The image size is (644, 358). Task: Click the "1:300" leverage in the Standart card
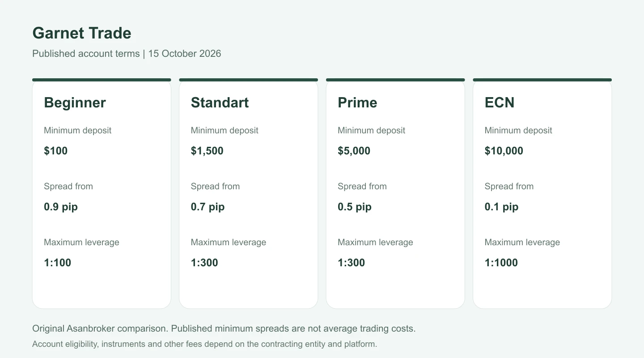[x=204, y=263]
